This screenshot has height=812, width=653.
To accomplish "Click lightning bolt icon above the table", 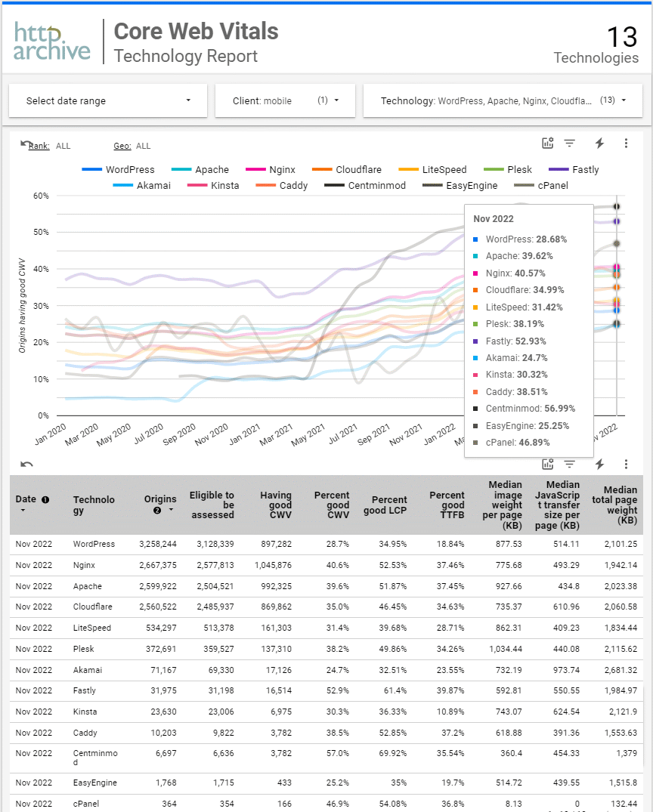I will point(599,464).
